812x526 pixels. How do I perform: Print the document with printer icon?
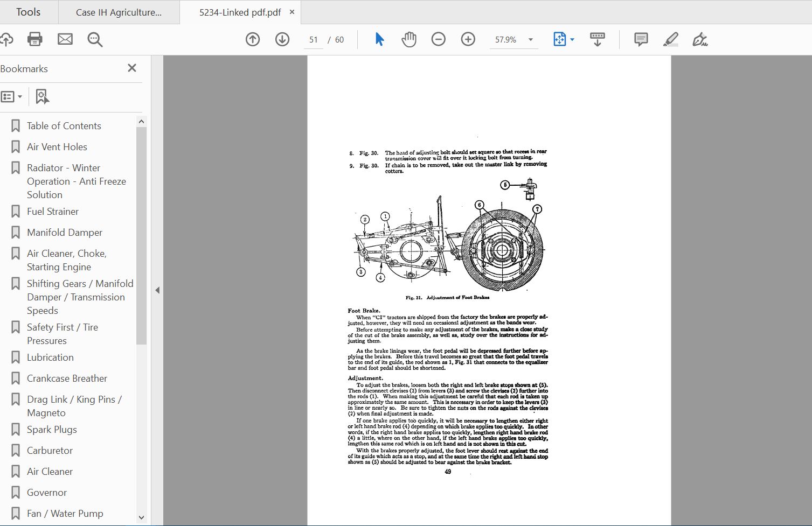click(x=35, y=39)
